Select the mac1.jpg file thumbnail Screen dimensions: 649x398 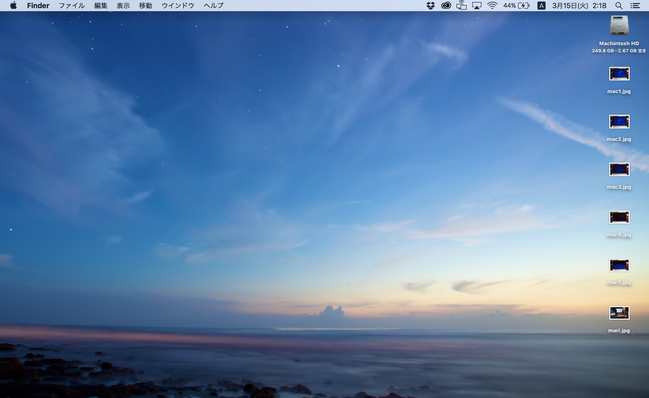(619, 74)
